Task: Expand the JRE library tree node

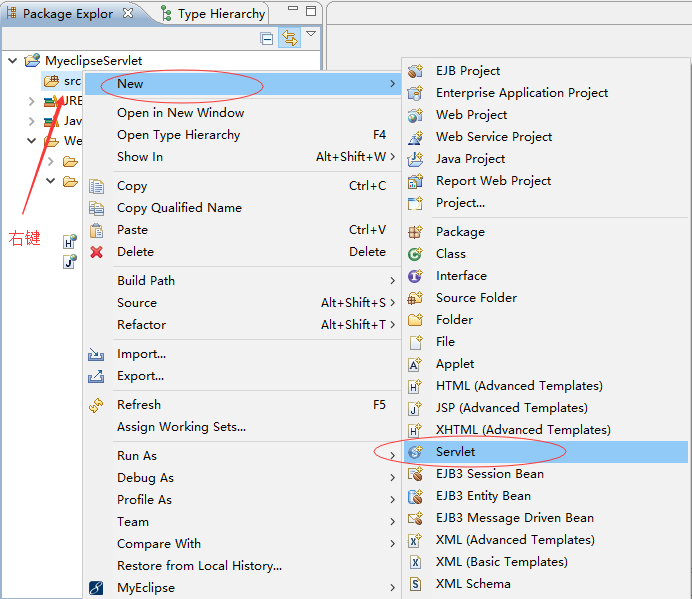Action: click(x=31, y=101)
